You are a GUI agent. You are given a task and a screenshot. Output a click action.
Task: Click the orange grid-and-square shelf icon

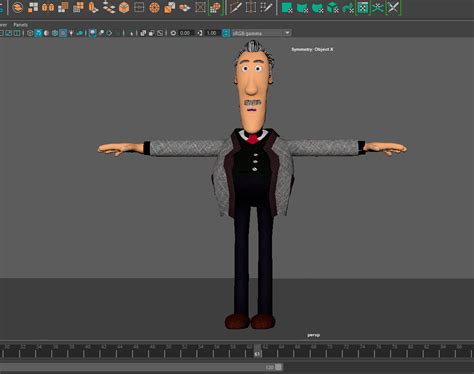pos(78,7)
